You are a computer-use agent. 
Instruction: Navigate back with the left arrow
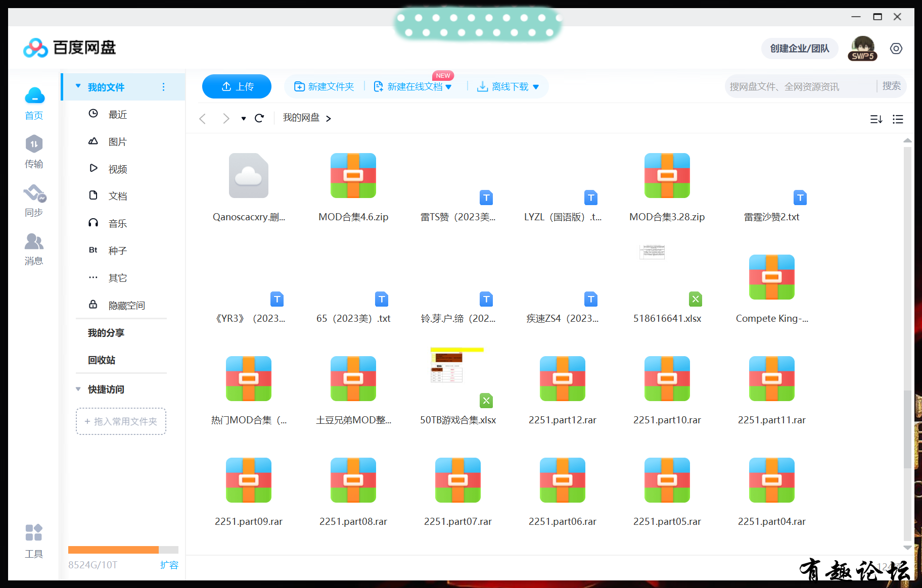point(203,119)
